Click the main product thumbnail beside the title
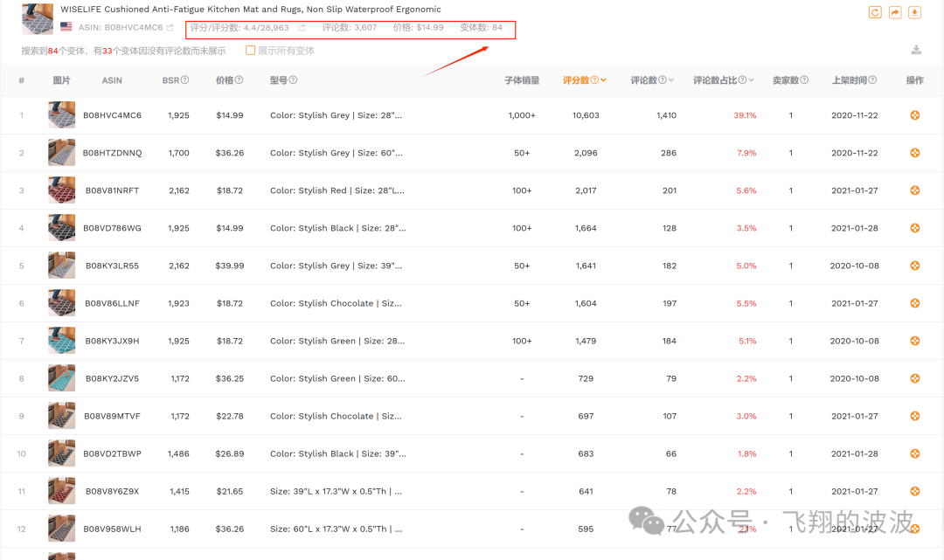 (x=38, y=18)
